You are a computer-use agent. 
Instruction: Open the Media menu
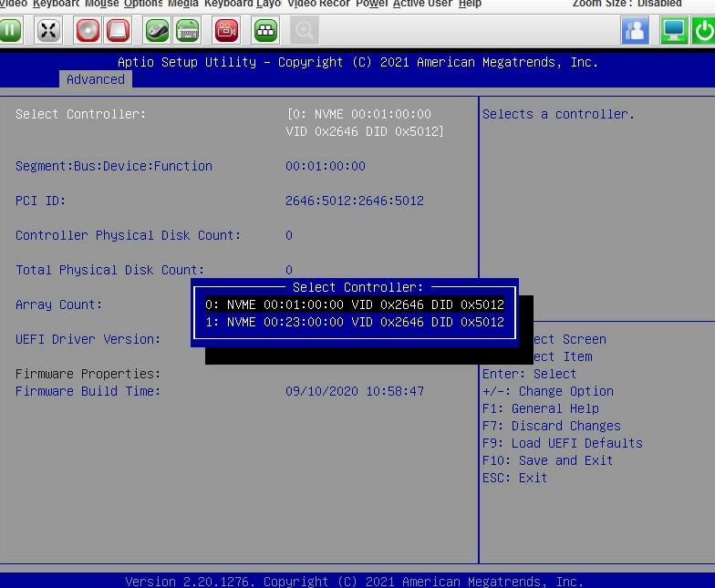[x=182, y=4]
